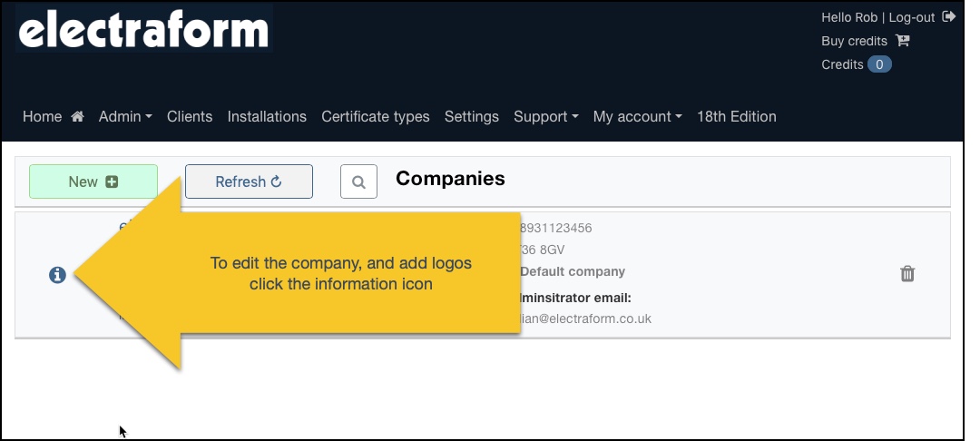Click the Default company label
The image size is (980, 441).
point(573,271)
